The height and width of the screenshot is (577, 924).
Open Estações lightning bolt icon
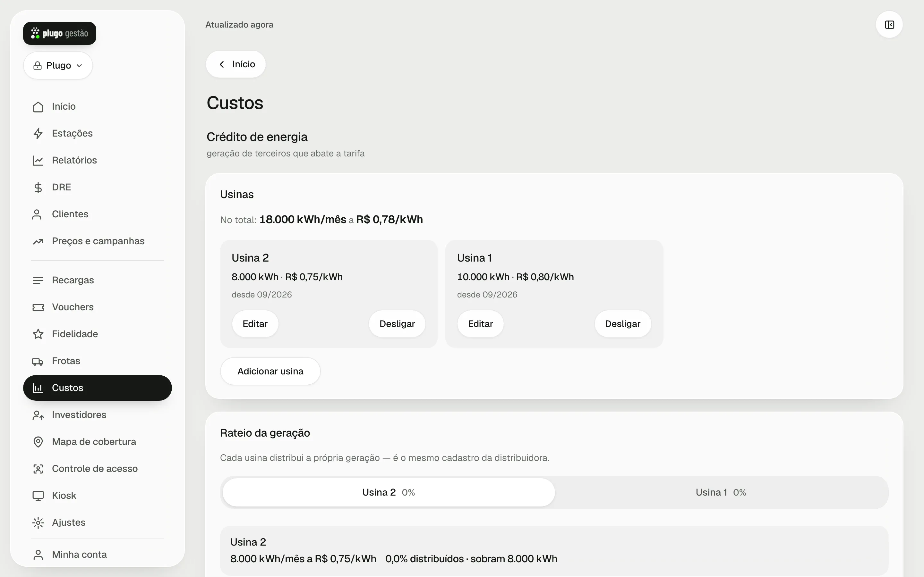coord(38,134)
